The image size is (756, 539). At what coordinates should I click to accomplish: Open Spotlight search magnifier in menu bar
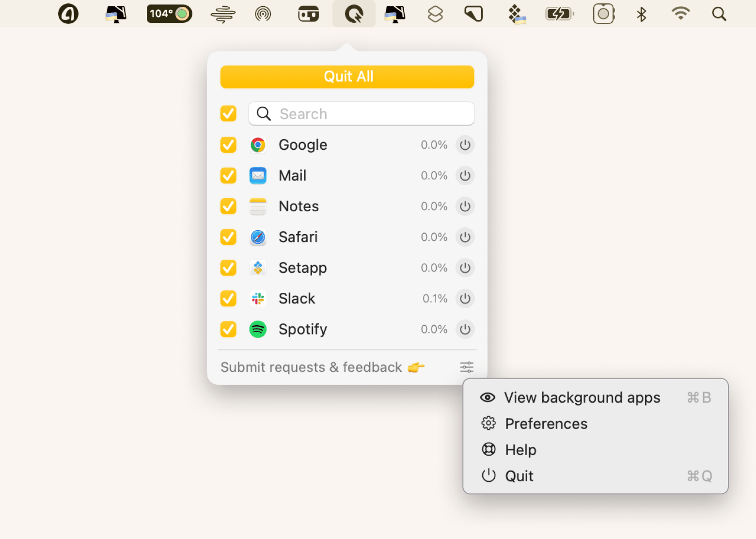point(719,14)
